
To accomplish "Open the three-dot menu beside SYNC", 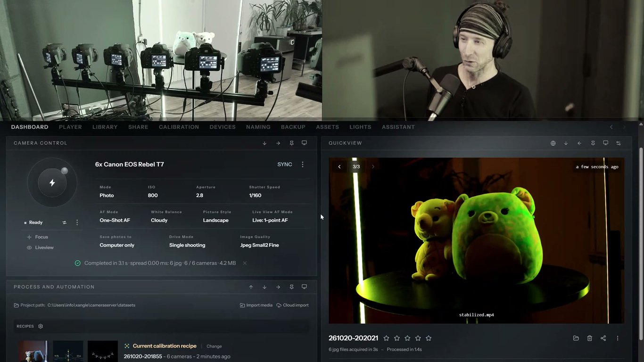I will 303,165.
